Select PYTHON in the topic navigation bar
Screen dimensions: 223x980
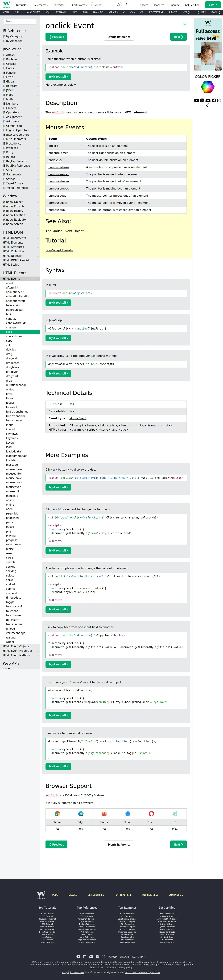60,13
